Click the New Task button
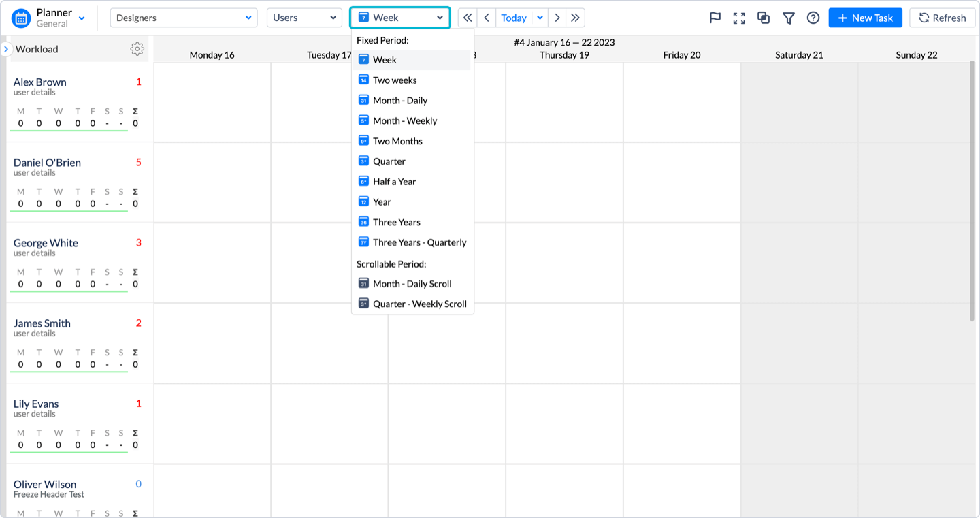Screen dimensions: 980x518 865,18
